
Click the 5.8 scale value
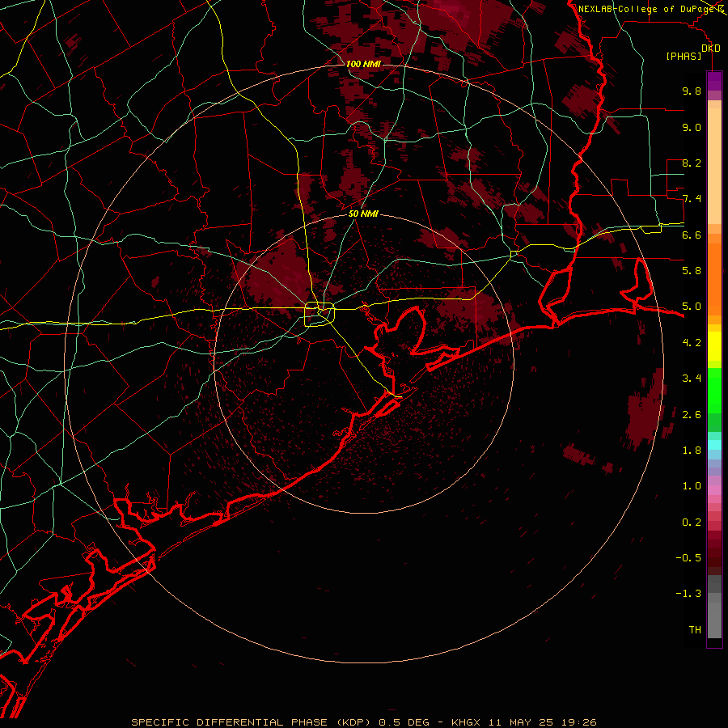pos(692,271)
